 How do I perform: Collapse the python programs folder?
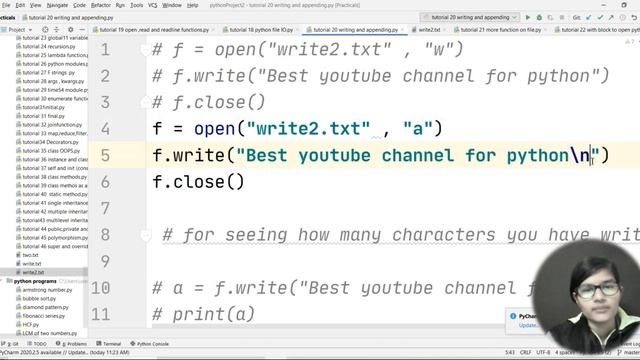point(2,281)
